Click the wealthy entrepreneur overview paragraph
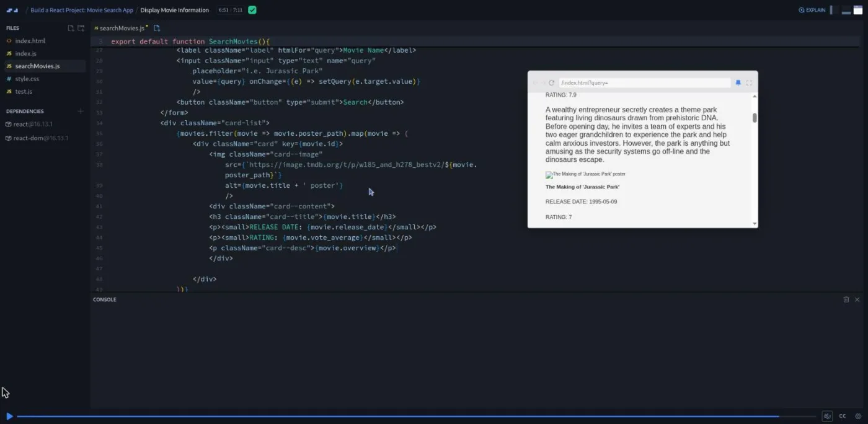The width and height of the screenshot is (868, 424). [637, 135]
